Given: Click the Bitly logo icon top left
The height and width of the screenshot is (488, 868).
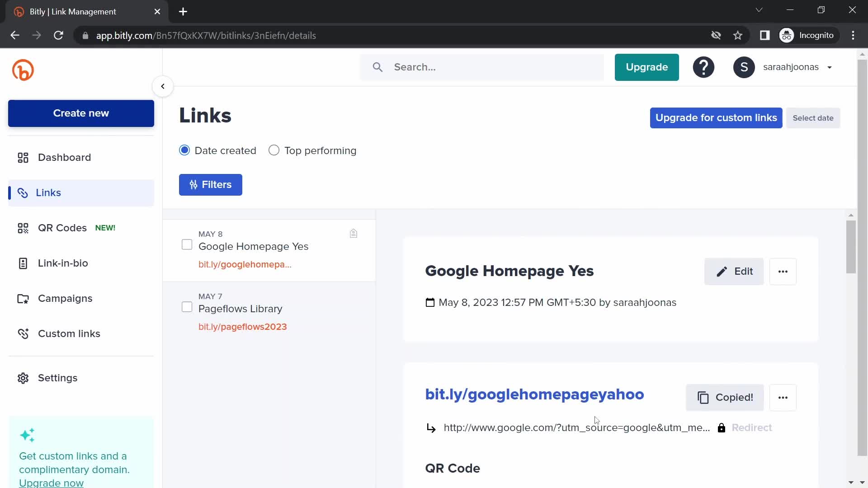Looking at the screenshot, I should click(23, 69).
